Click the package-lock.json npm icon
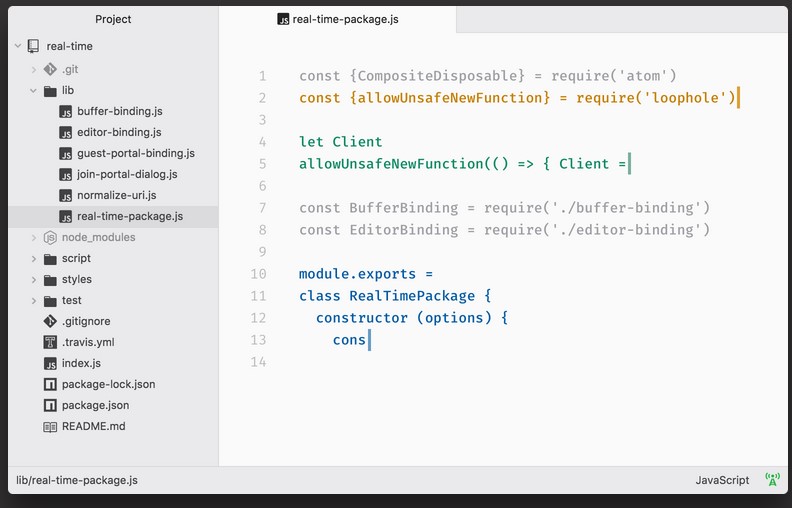The image size is (792, 508). [x=50, y=385]
